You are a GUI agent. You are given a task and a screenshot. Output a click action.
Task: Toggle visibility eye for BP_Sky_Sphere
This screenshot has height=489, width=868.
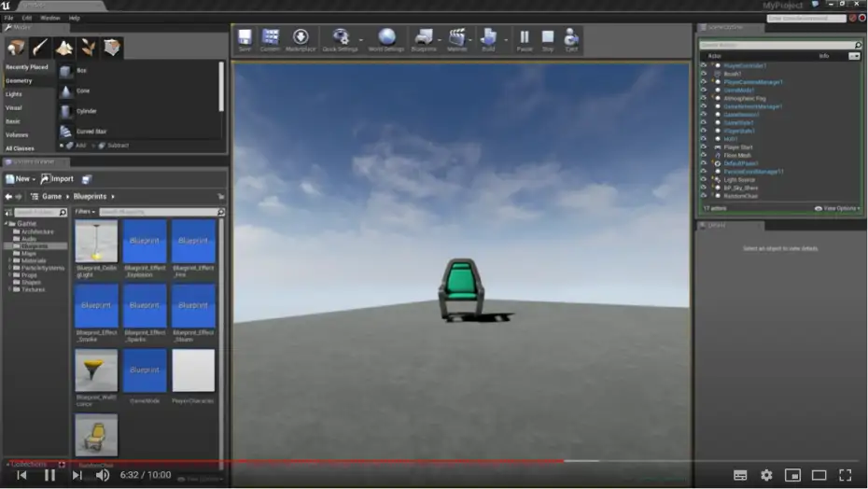[704, 188]
